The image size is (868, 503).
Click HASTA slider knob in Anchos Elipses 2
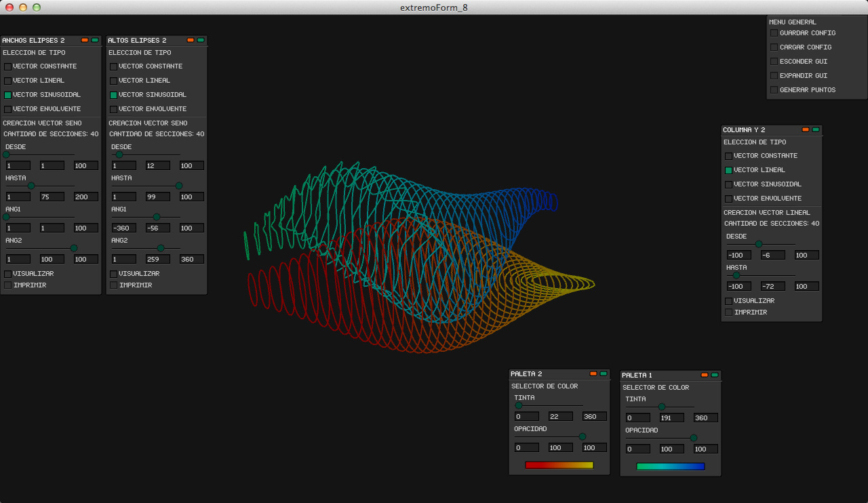pyautogui.click(x=31, y=186)
